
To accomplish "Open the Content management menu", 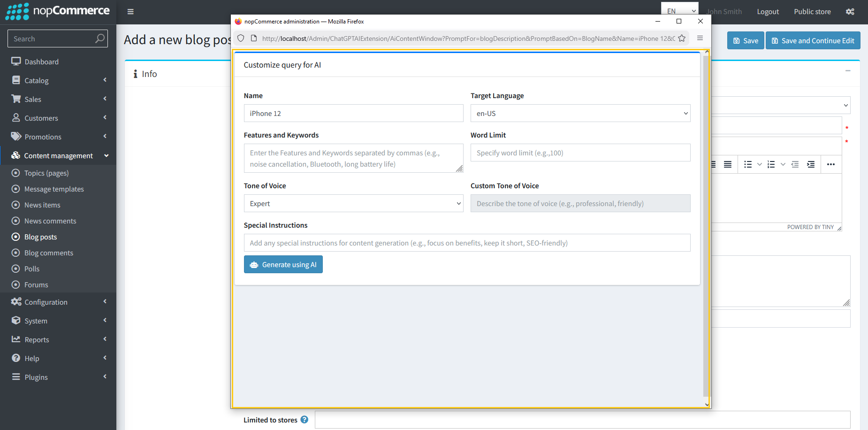I will tap(58, 155).
